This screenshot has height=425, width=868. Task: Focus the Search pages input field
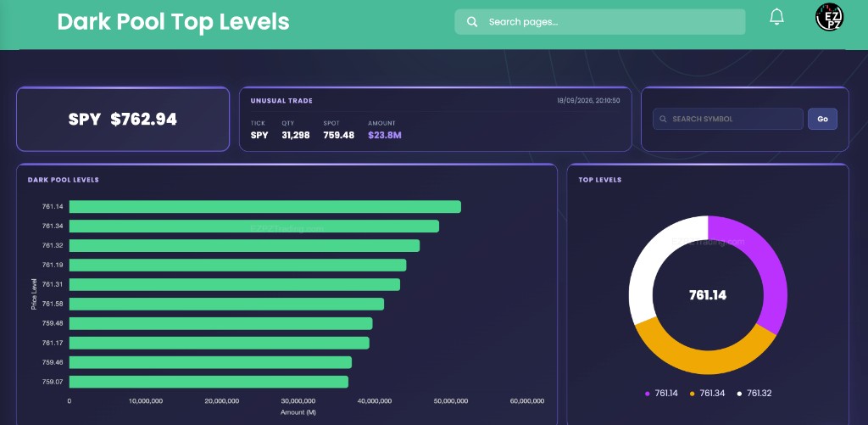coord(599,21)
